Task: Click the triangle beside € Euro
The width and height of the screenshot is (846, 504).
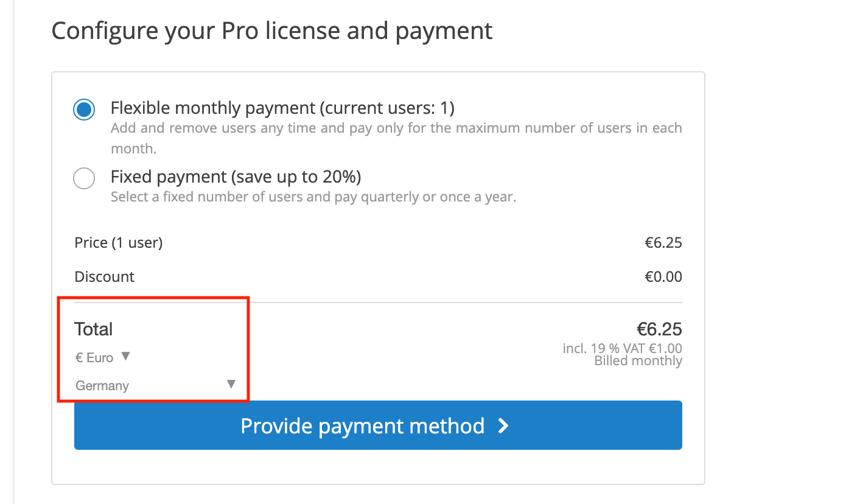Action: point(125,357)
